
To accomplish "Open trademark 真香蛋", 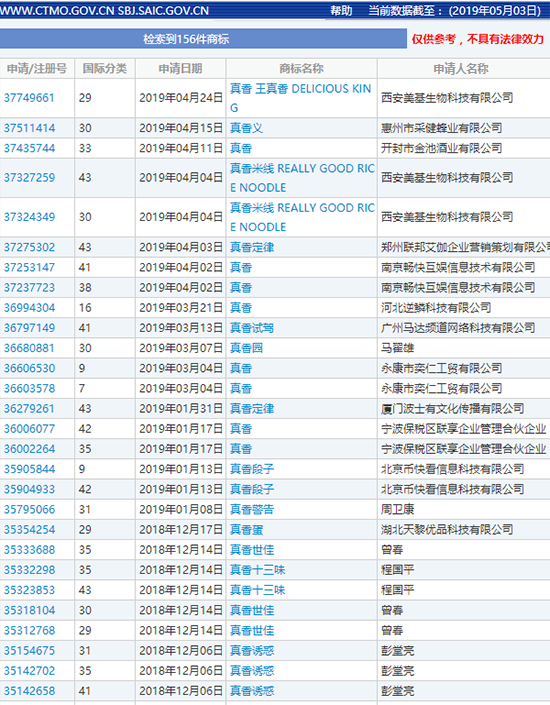I will pos(246,530).
